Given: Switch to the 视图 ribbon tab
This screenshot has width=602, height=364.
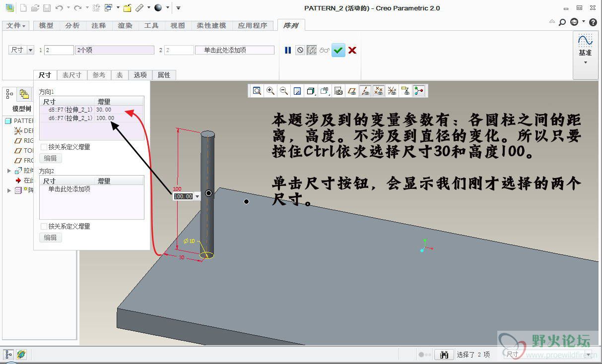Looking at the screenshot, I should pyautogui.click(x=178, y=26).
